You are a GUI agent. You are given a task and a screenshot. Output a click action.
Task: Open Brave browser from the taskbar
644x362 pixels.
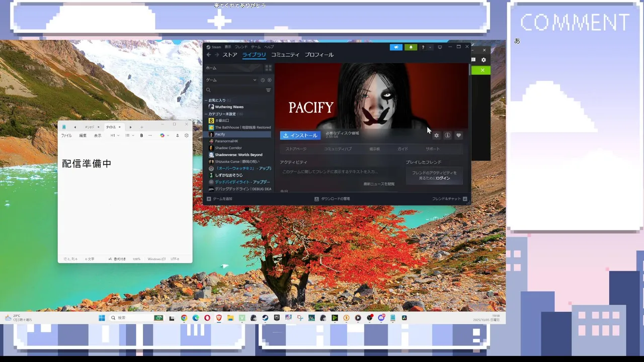coord(219,318)
